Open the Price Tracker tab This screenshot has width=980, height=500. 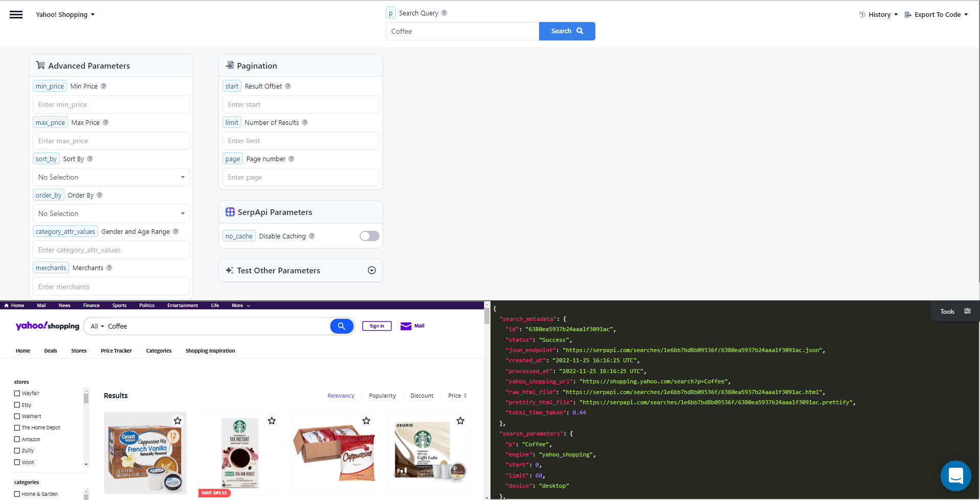click(x=116, y=351)
